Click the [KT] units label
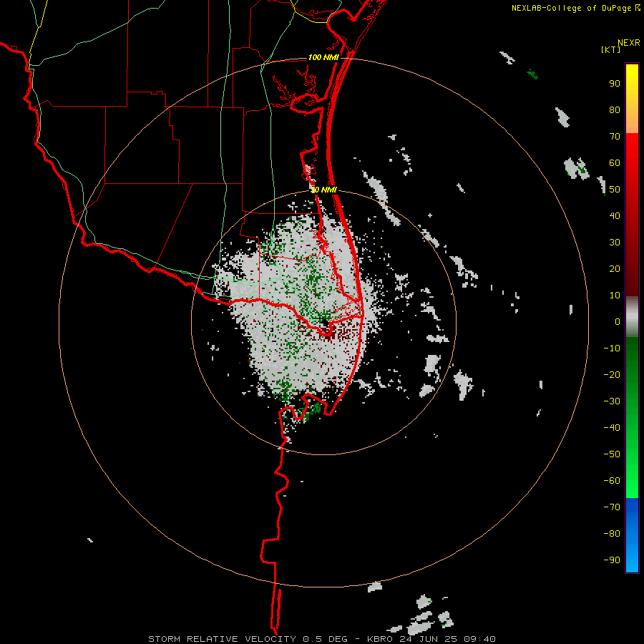 [611, 49]
